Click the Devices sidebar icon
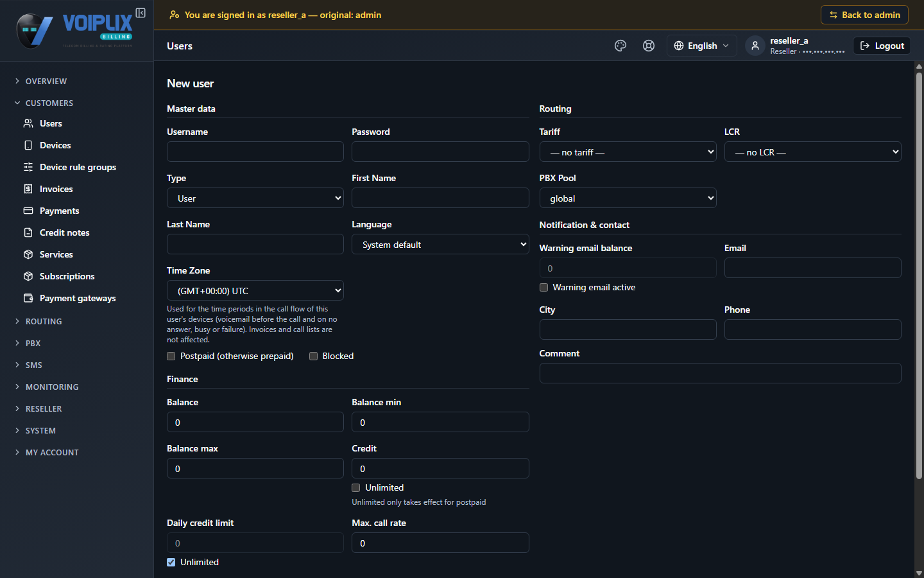924x578 pixels. click(28, 145)
